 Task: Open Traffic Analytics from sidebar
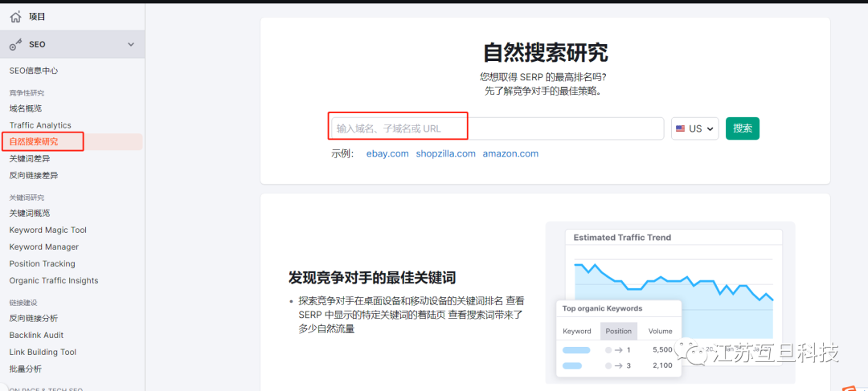click(40, 125)
